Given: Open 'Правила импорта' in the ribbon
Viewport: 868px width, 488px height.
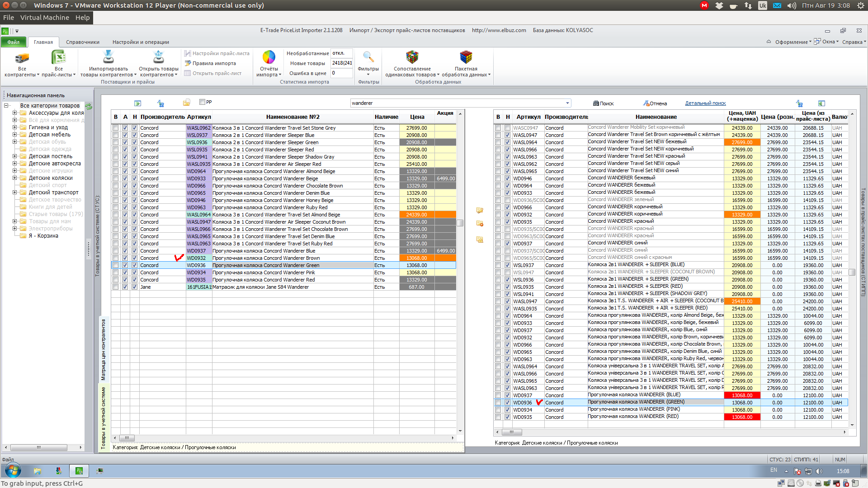Looking at the screenshot, I should [x=210, y=63].
